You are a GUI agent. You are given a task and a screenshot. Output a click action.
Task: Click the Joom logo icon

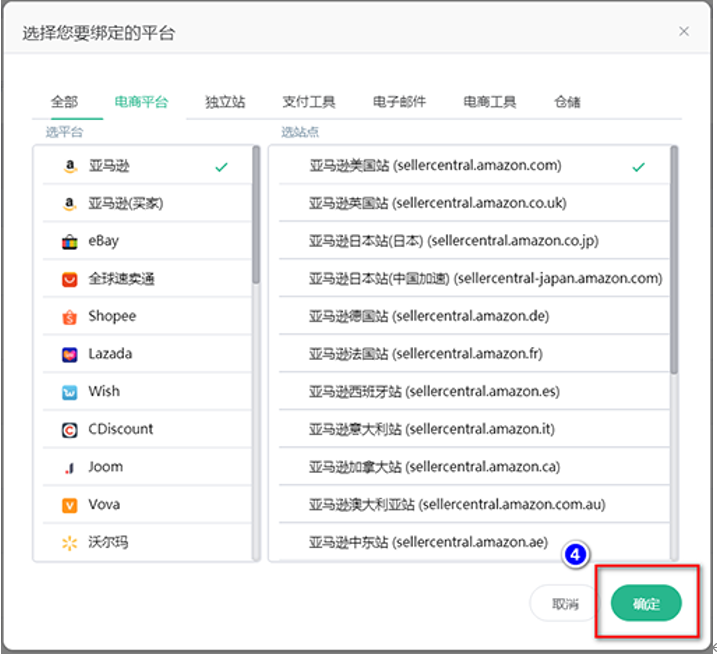[x=70, y=467]
